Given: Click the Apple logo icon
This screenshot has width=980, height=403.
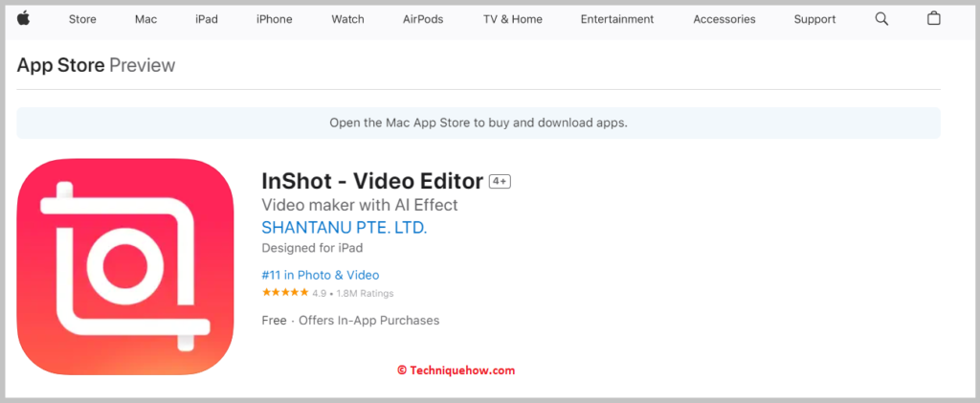Looking at the screenshot, I should tap(24, 19).
